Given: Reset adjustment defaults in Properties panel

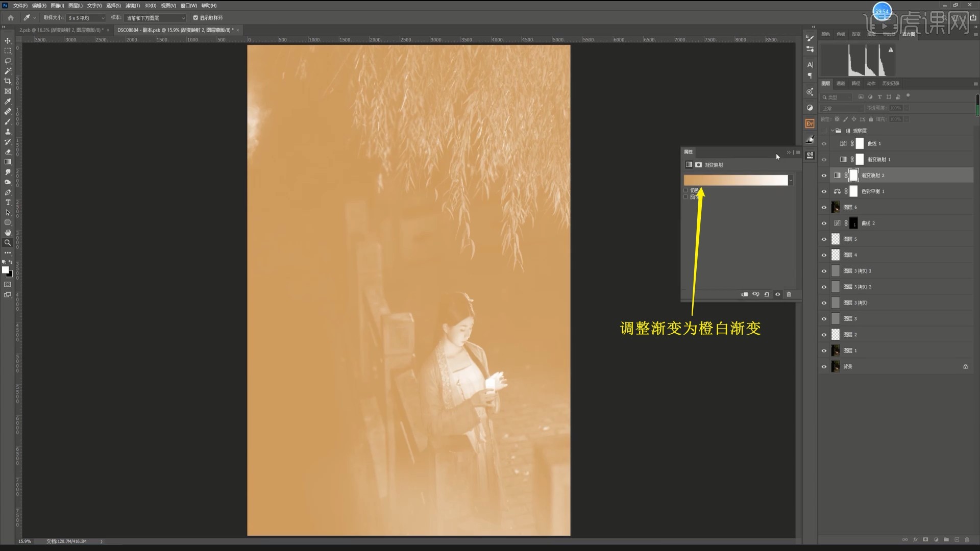Looking at the screenshot, I should 767,294.
